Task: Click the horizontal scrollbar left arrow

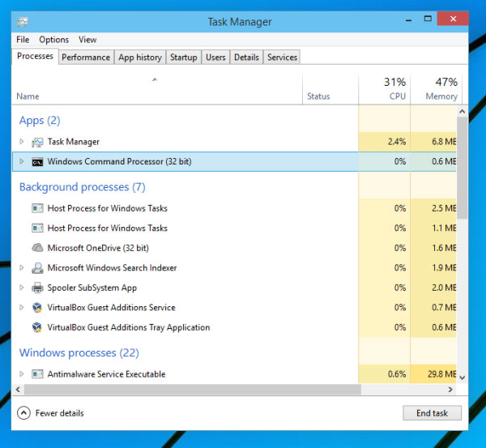Action: (x=18, y=390)
